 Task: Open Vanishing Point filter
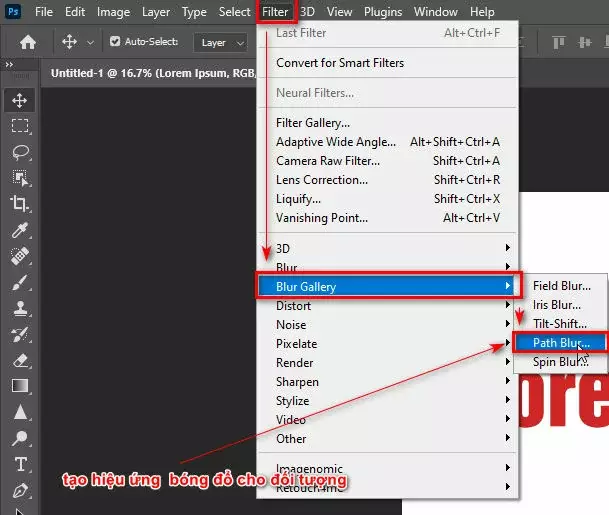point(388,218)
